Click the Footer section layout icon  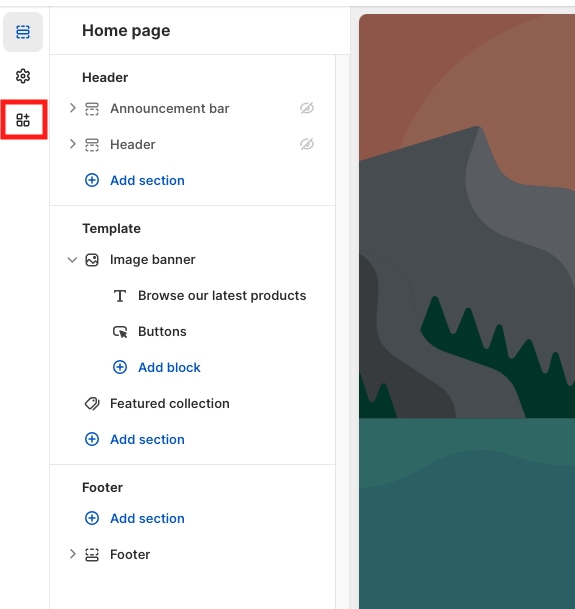92,555
